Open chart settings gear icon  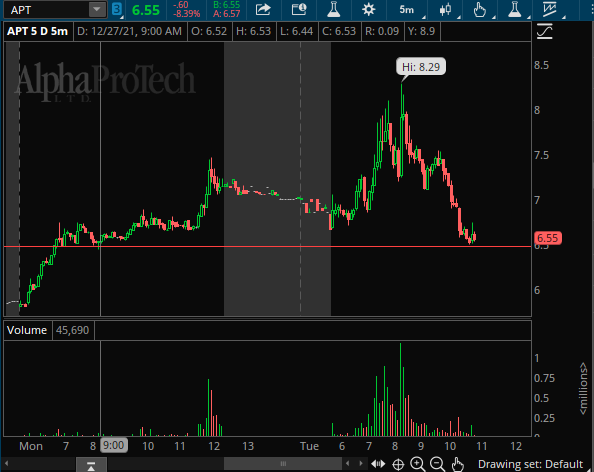(368, 9)
